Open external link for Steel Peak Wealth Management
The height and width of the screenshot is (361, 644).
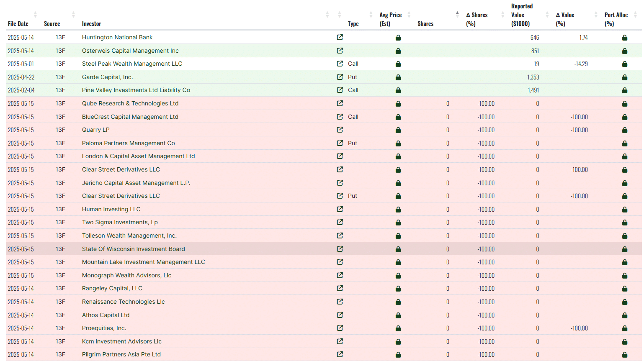coord(340,64)
